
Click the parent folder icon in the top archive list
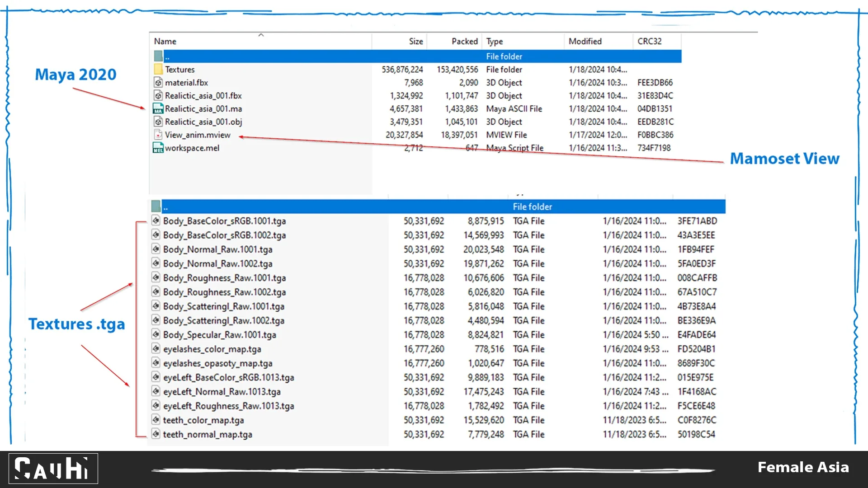[x=158, y=56]
